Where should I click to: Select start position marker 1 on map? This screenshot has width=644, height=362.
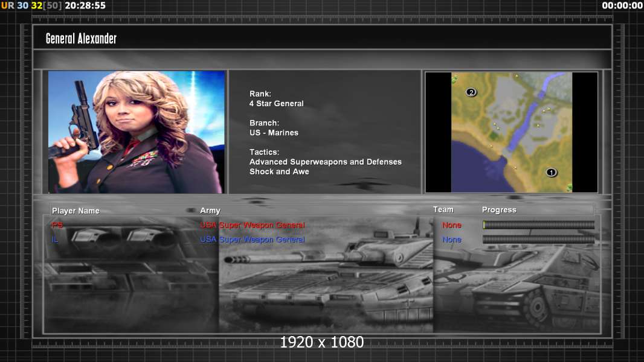click(x=551, y=172)
